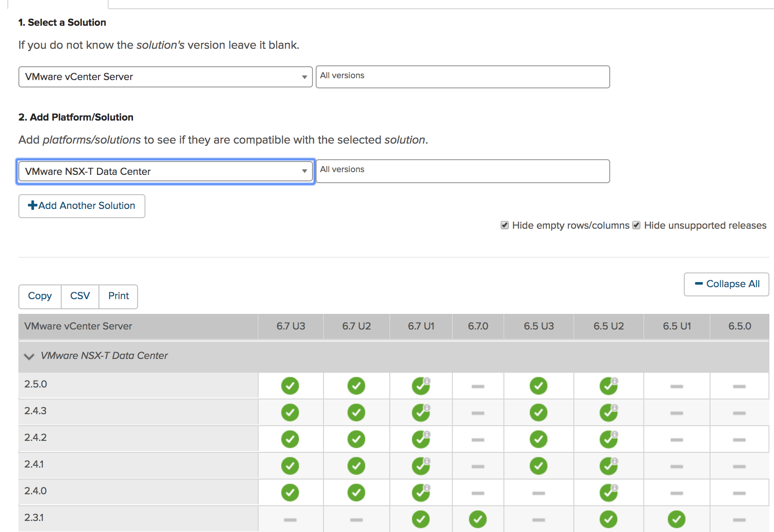Image resolution: width=774 pixels, height=532 pixels.
Task: Open the VMware NSX-T Data Center platform dropdown
Action: [x=166, y=171]
